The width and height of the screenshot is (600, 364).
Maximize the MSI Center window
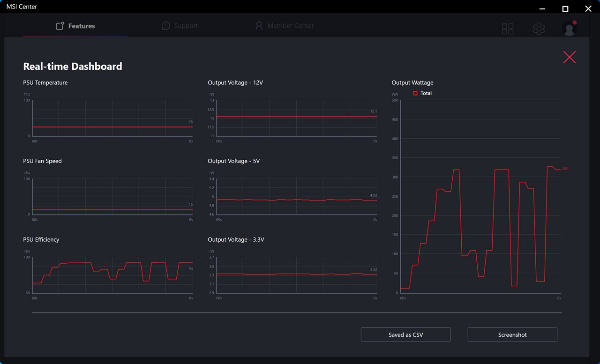(x=565, y=8)
